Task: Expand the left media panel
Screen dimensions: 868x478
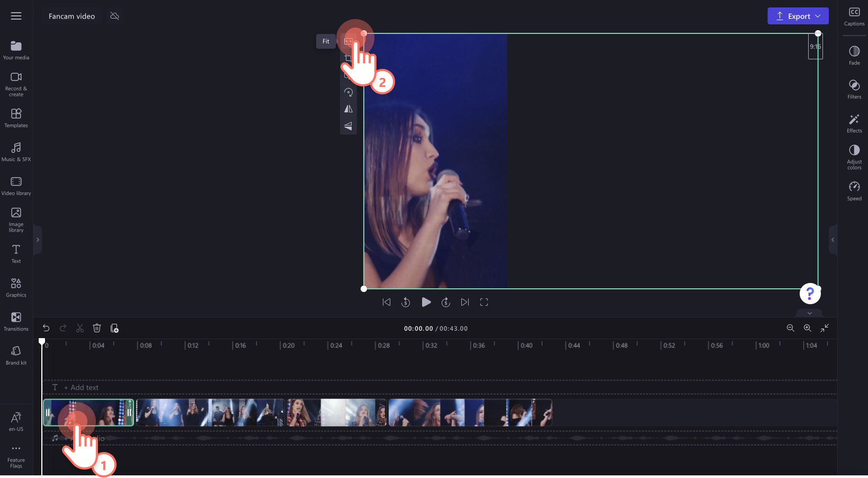Action: tap(38, 240)
